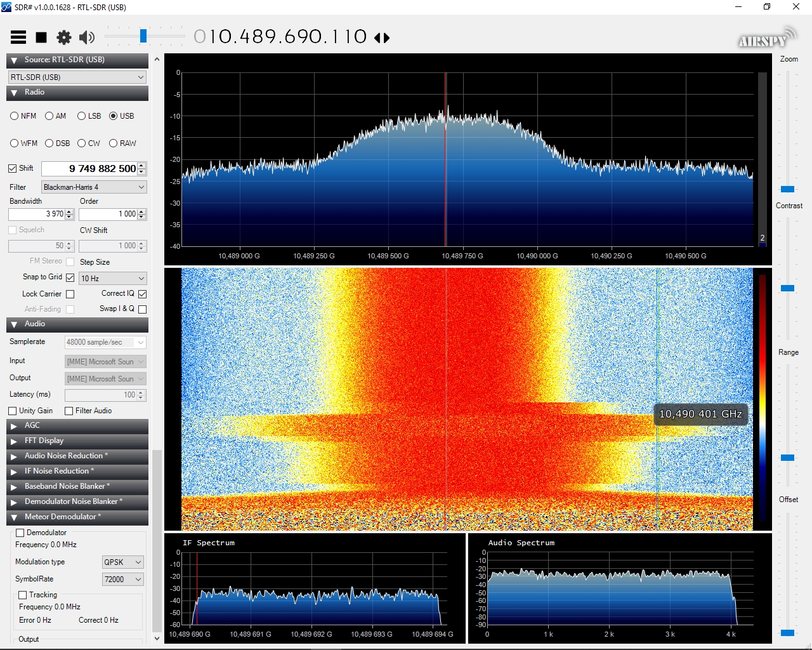Enable the Meteor Demodulator checkbox
Screen dimensions: 812x650
[20, 533]
